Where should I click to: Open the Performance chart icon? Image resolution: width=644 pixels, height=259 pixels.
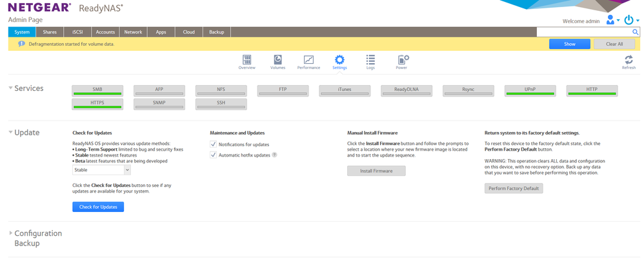[308, 60]
